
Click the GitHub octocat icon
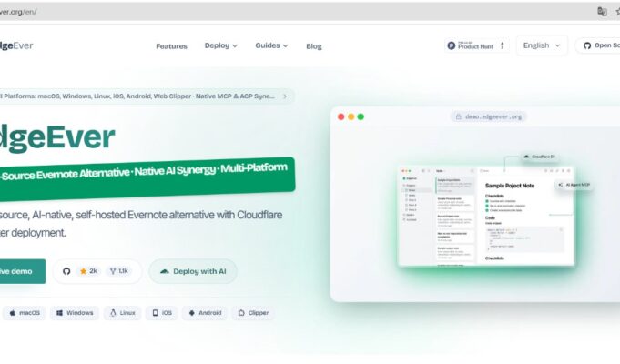(x=66, y=271)
